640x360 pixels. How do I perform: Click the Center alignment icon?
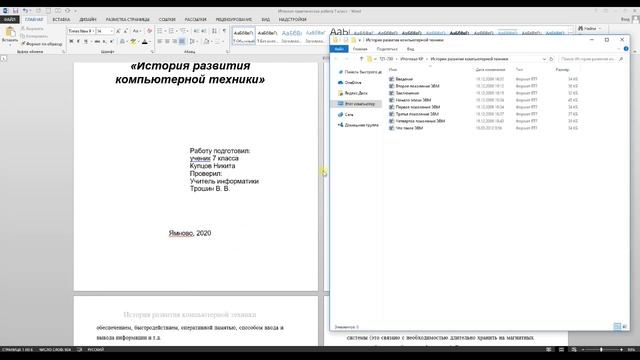pyautogui.click(x=167, y=41)
